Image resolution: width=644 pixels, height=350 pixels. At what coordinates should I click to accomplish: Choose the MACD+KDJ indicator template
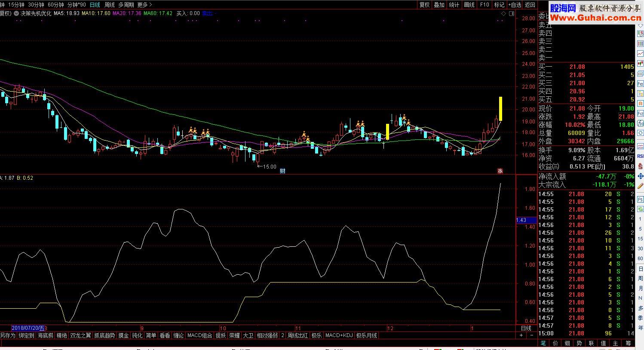click(x=339, y=335)
